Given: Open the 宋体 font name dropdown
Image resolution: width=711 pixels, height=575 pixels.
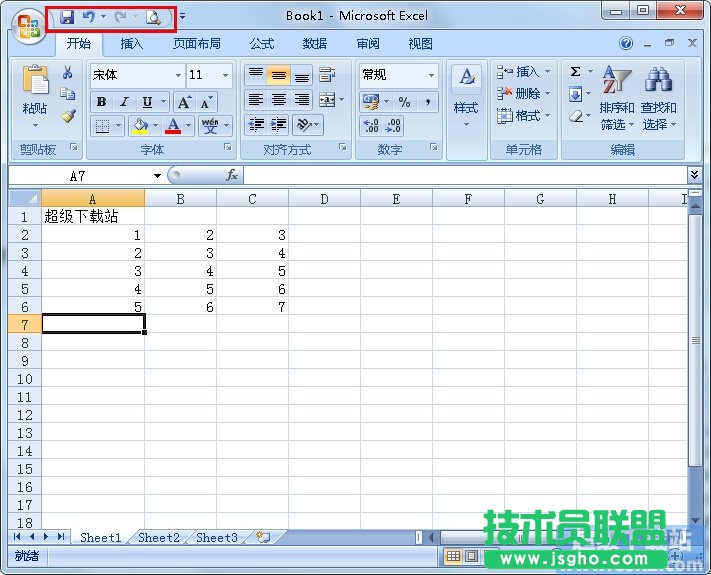Looking at the screenshot, I should [178, 75].
